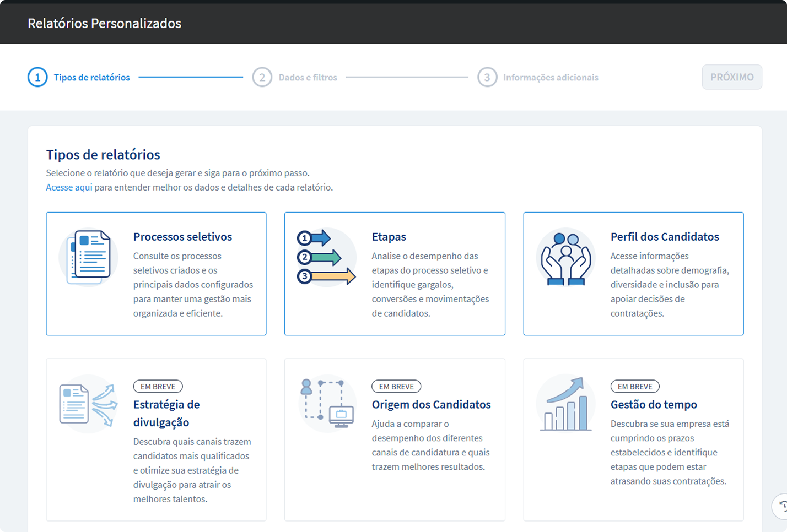Image resolution: width=787 pixels, height=532 pixels.
Task: Click the step 1 circle number icon
Action: (37, 78)
